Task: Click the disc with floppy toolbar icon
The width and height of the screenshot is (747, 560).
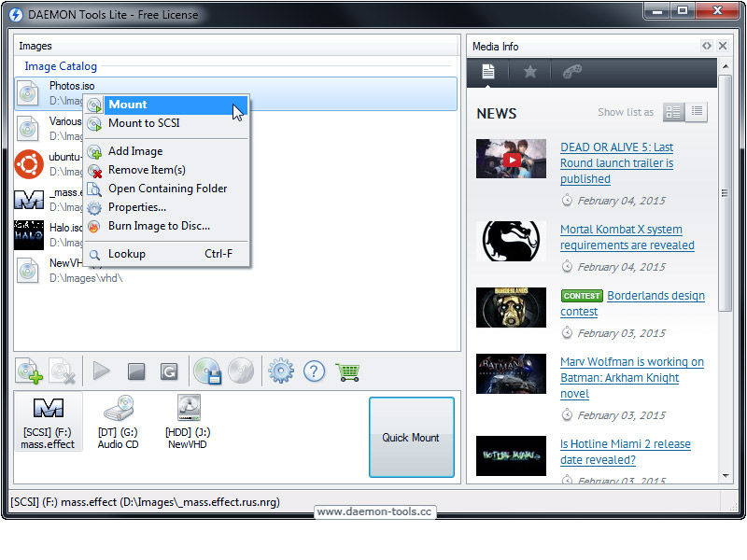Action: pyautogui.click(x=207, y=371)
